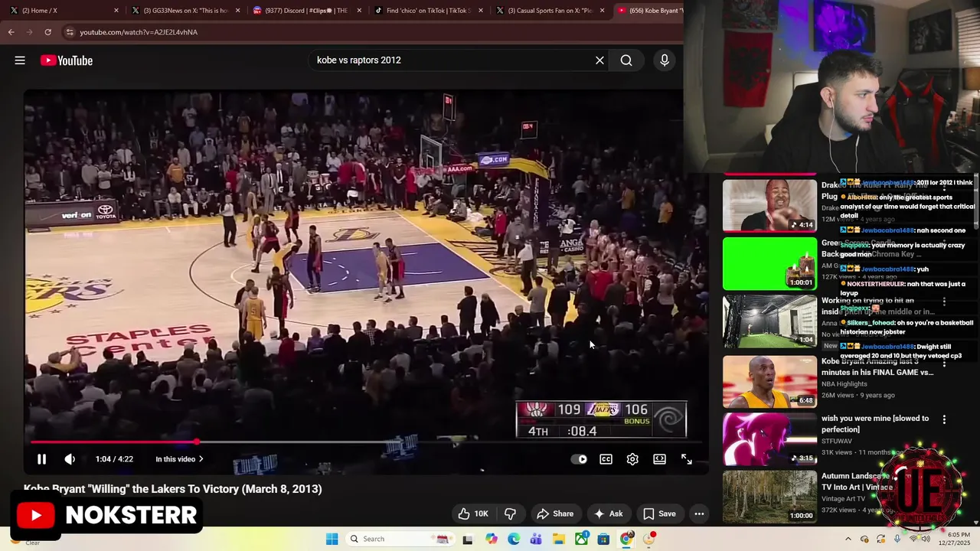Mute the video volume

click(70, 459)
